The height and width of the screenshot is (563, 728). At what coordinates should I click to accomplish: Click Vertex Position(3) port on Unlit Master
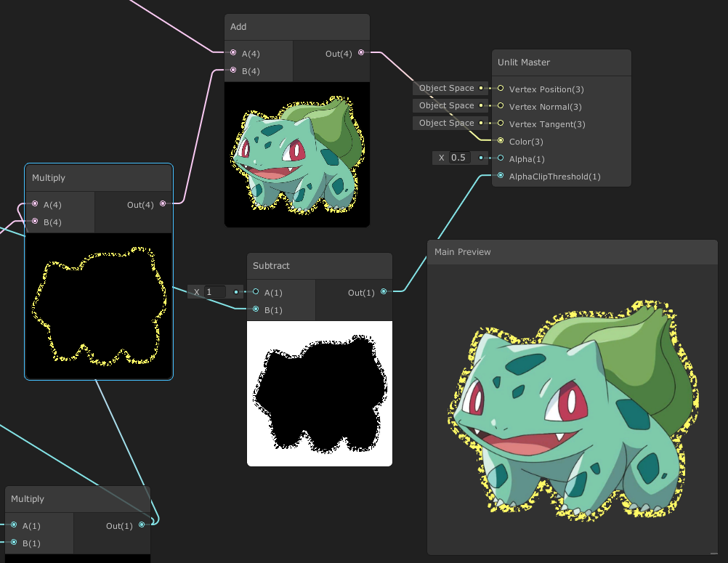[x=501, y=88]
